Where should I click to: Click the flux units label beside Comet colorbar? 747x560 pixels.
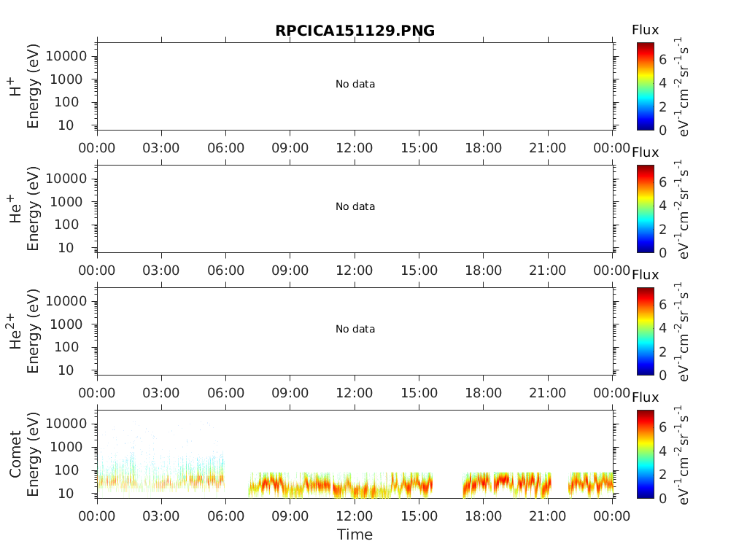[x=682, y=455]
